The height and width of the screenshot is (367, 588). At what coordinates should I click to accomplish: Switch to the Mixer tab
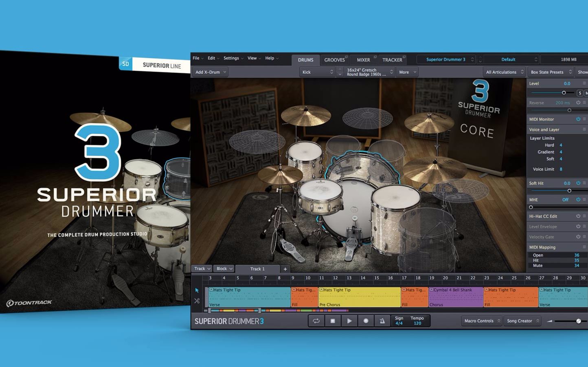[x=363, y=60]
